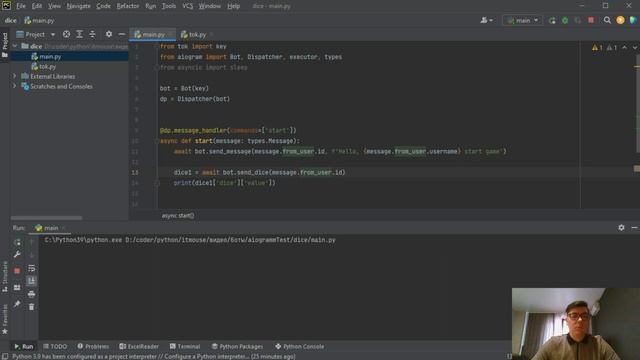The height and width of the screenshot is (360, 640).
Task: Click the wrench icon in Run panel
Action: click(x=17, y=255)
